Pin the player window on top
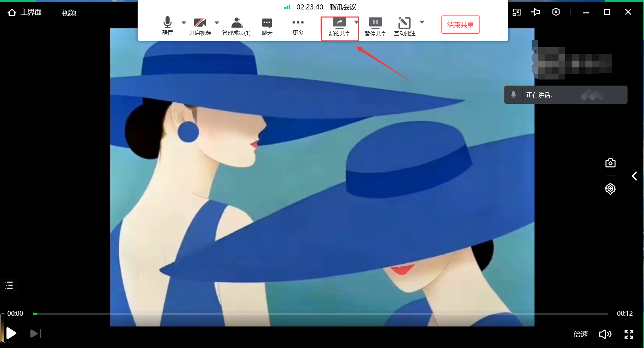Viewport: 644px width, 348px height. coord(535,12)
